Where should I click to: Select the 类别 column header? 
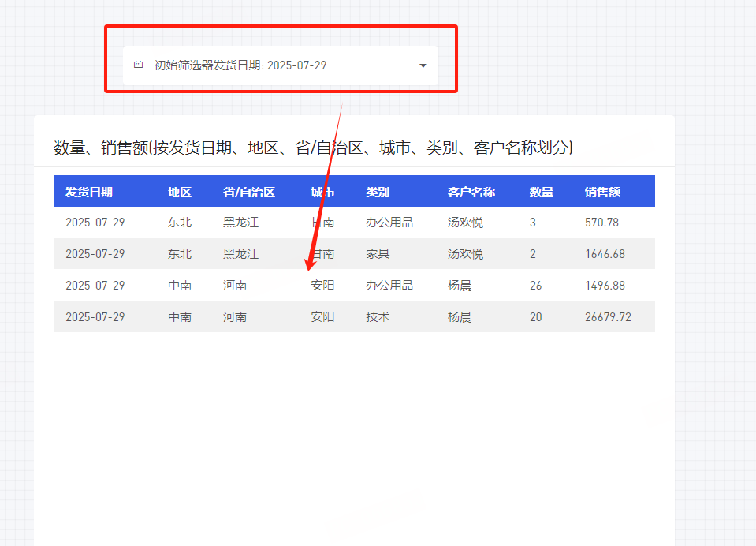click(378, 192)
